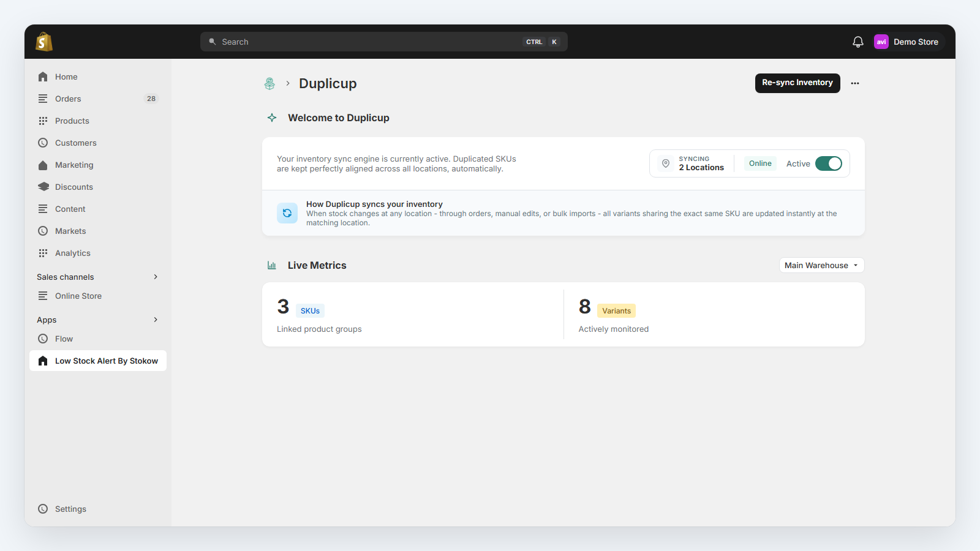Click into the Search field
The height and width of the screenshot is (551, 980).
point(384,42)
